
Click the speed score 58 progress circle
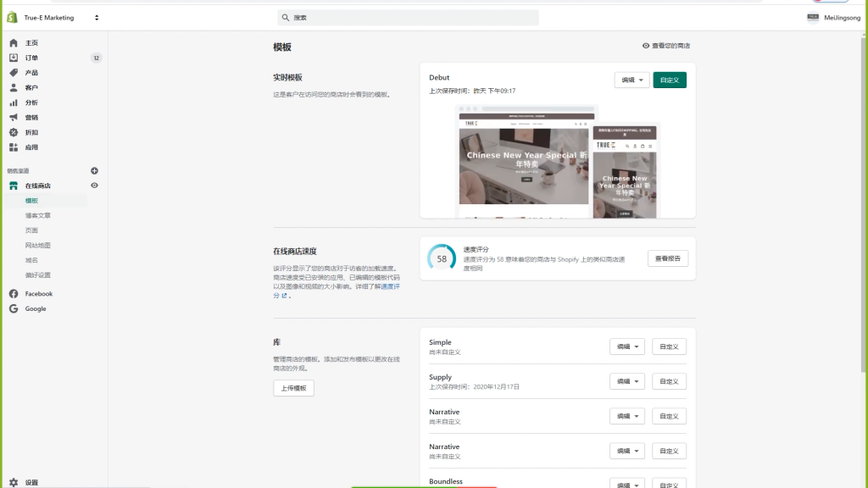[x=441, y=258]
